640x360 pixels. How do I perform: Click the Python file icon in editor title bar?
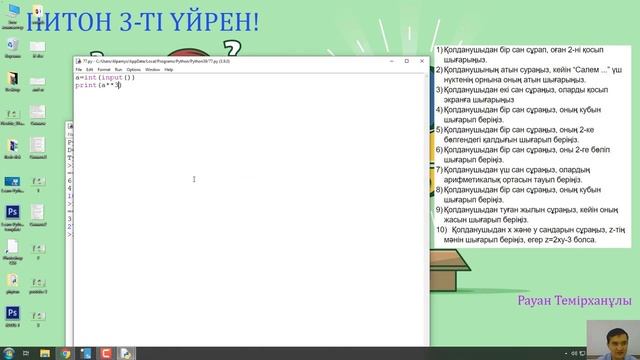[78, 61]
